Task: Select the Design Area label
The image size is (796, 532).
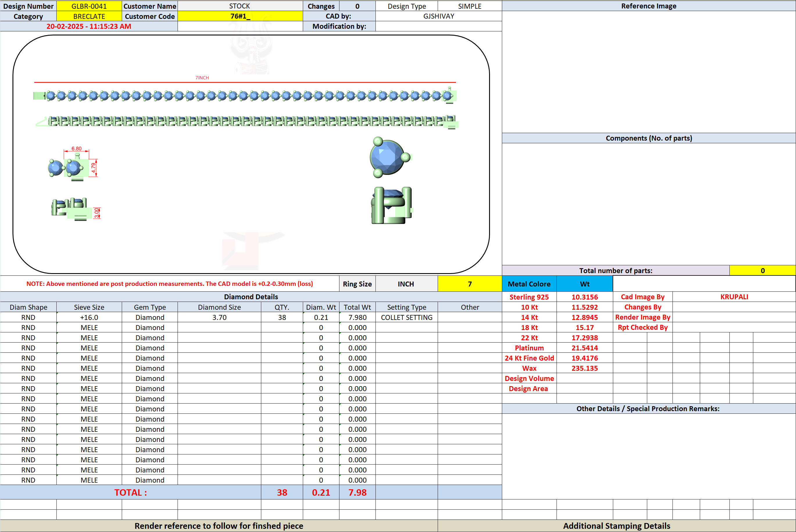Action: coord(529,388)
